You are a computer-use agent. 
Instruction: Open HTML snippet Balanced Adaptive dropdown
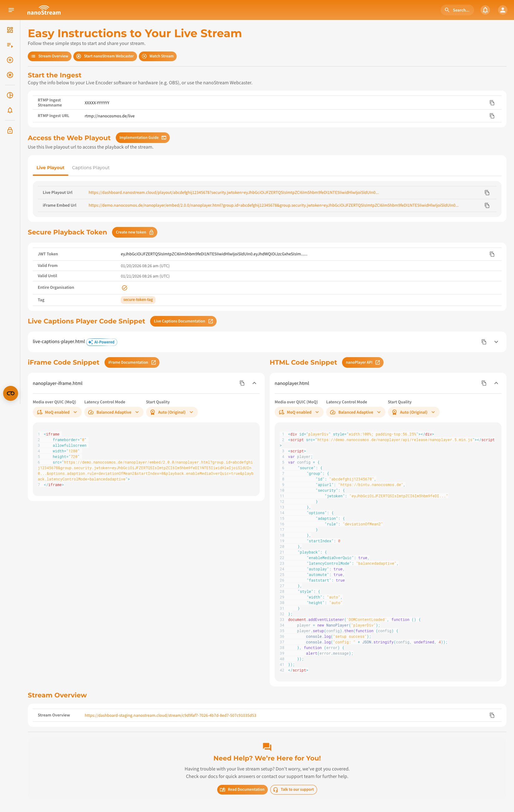tap(355, 412)
